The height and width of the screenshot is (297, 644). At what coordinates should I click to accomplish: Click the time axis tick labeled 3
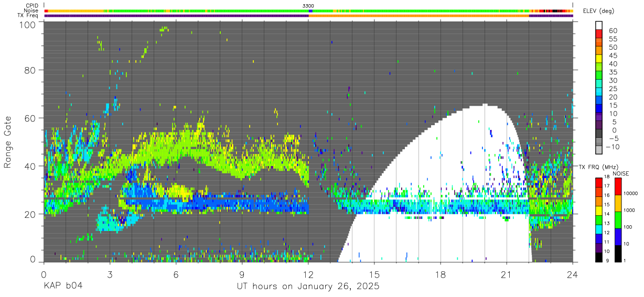click(x=110, y=274)
